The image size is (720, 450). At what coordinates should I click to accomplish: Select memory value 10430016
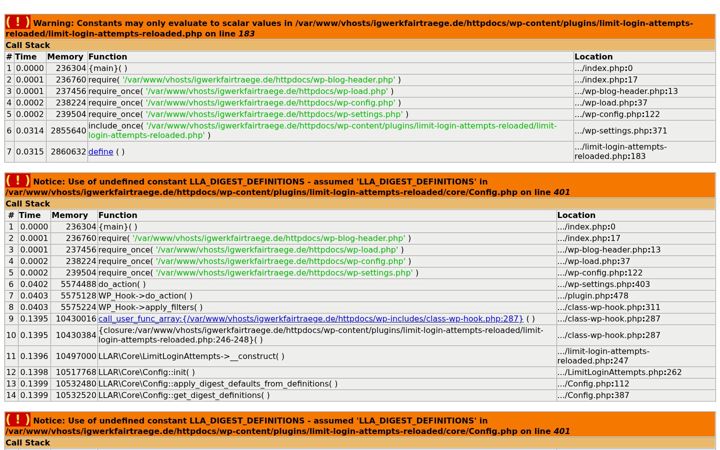coord(76,319)
